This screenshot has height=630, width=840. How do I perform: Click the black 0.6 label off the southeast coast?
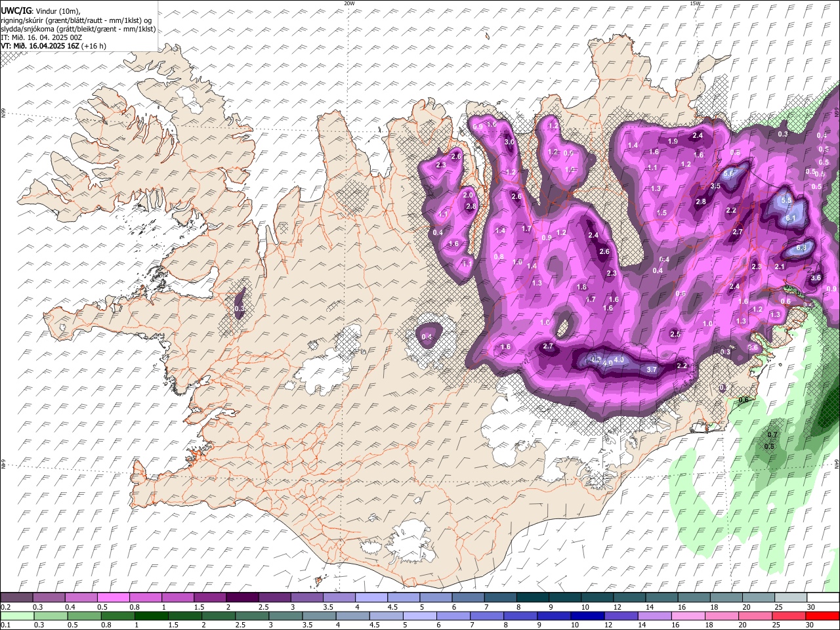tap(744, 400)
